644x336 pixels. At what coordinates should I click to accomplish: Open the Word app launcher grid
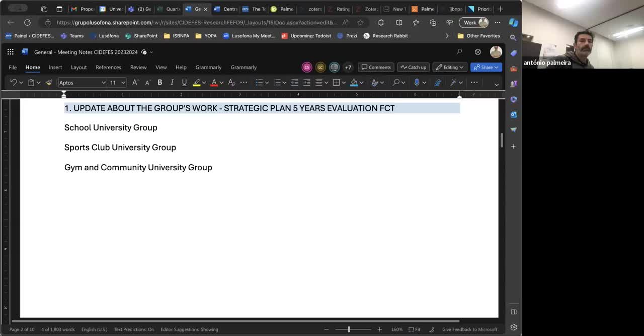tap(11, 52)
